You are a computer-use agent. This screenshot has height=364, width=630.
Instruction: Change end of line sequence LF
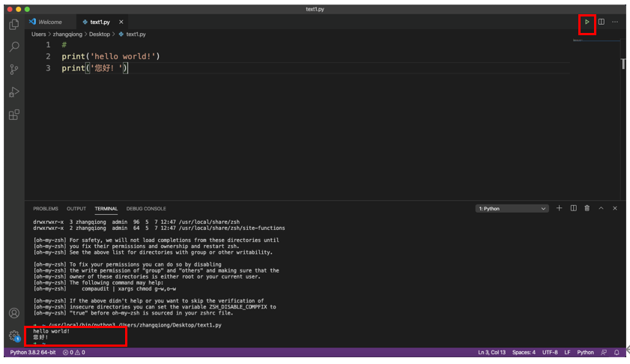567,352
